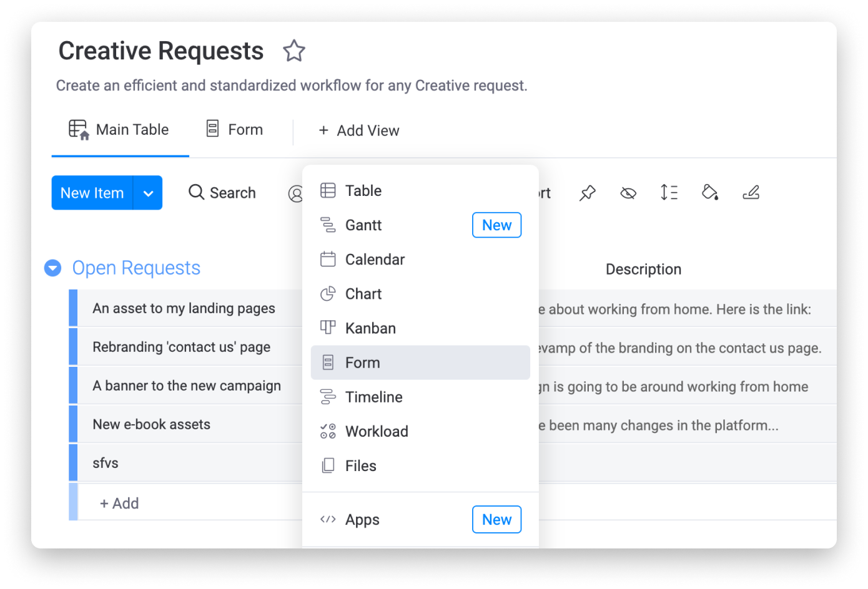This screenshot has width=868, height=589.
Task: Collapse the Open Requests group
Action: click(52, 268)
